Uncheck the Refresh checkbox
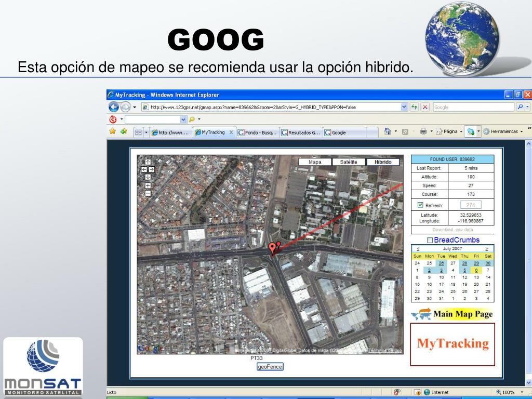The height and width of the screenshot is (399, 532). click(420, 205)
